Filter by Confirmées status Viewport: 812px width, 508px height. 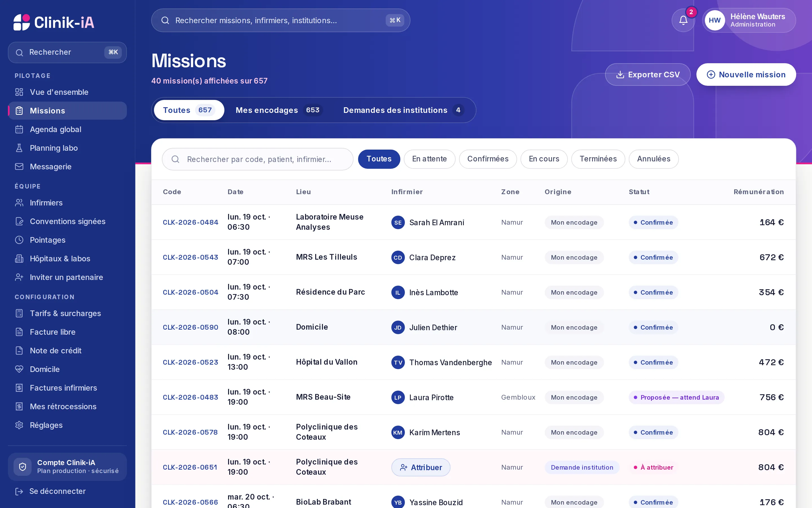pyautogui.click(x=488, y=159)
